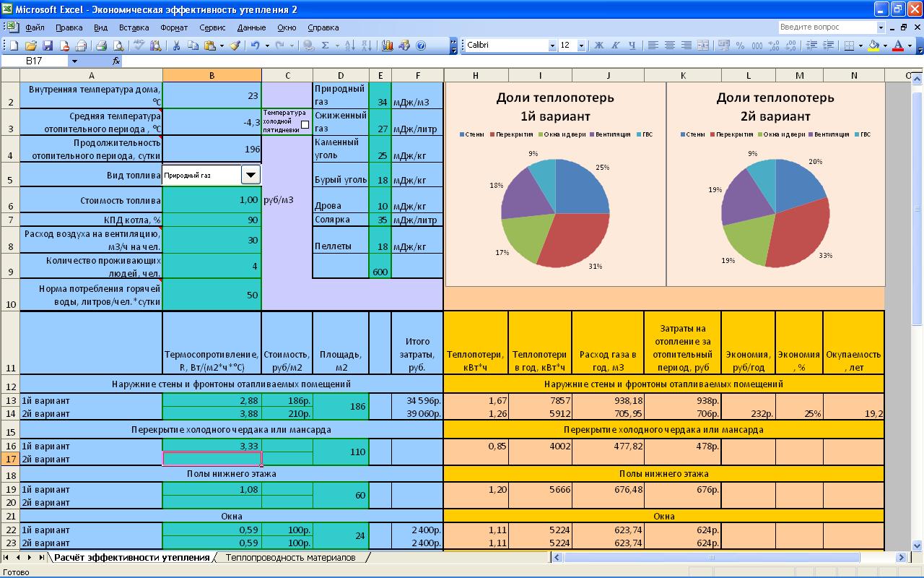The image size is (924, 578).
Task: Toggle the 'Температура холодной пятидневки' checkbox
Action: click(305, 124)
